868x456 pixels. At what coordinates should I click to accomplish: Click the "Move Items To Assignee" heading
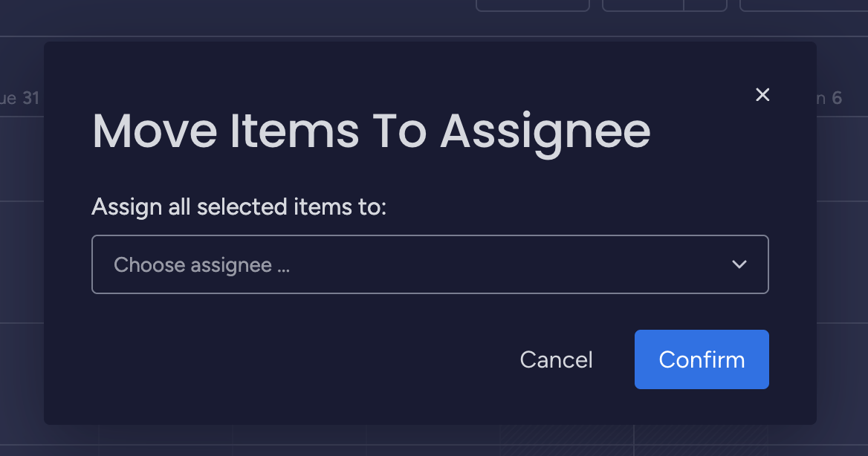point(371,131)
